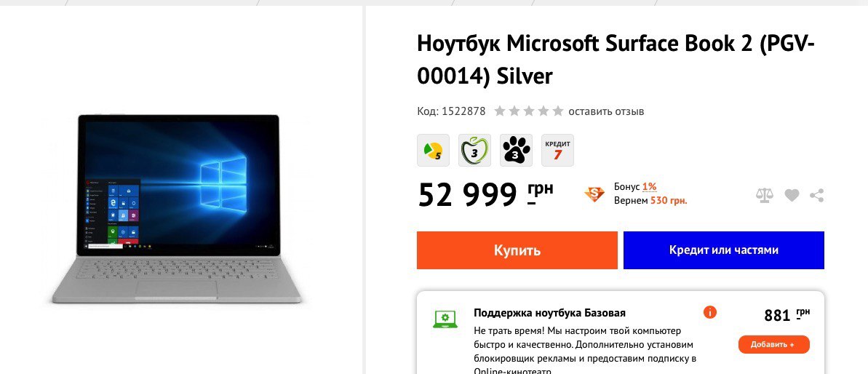
Task: Select the black paw print badge
Action: coord(516,150)
